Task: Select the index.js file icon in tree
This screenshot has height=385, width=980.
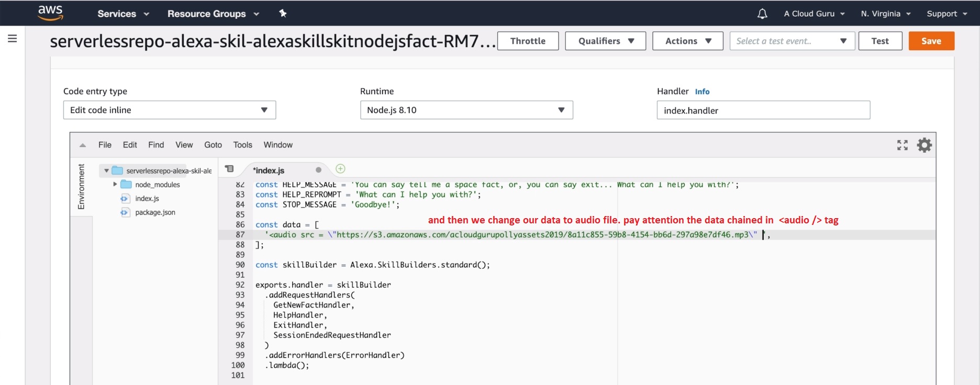Action: (125, 199)
